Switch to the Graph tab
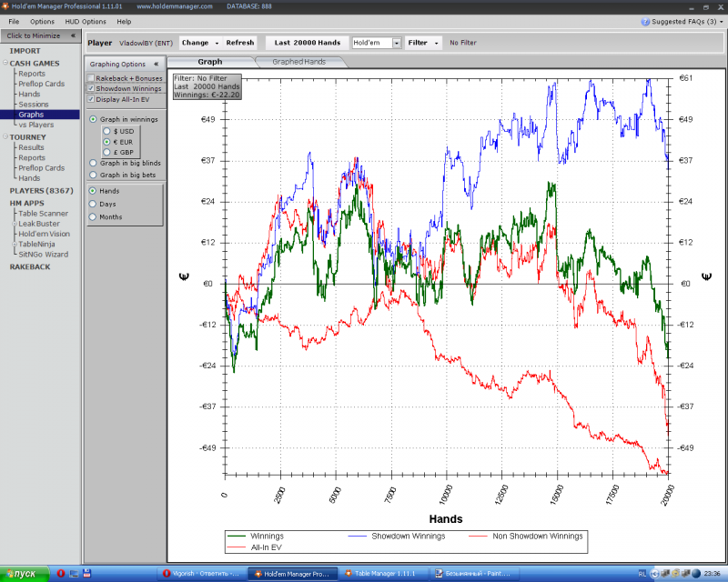The image size is (728, 582). tap(210, 62)
